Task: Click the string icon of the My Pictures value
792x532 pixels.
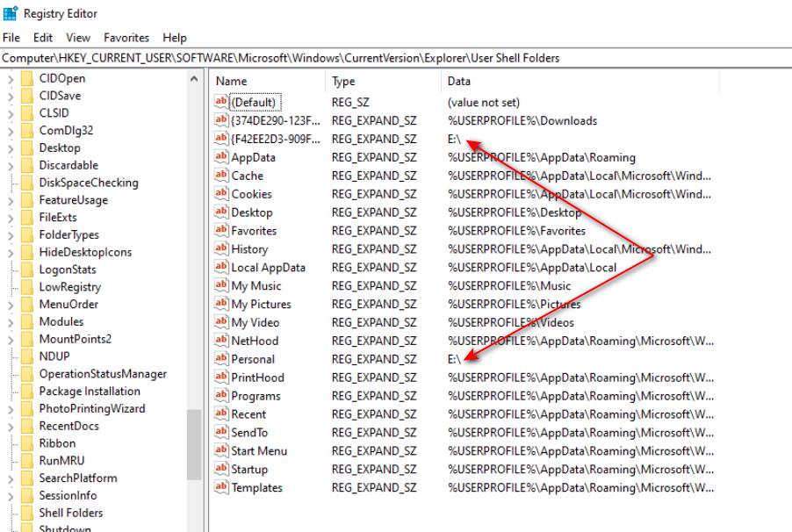Action: point(220,304)
